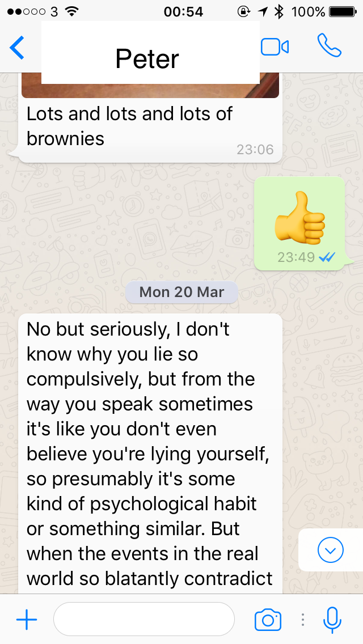Viewport: 363px width, 644px height.
Task: Tap the battery indicator in status bar
Action: [x=343, y=11]
